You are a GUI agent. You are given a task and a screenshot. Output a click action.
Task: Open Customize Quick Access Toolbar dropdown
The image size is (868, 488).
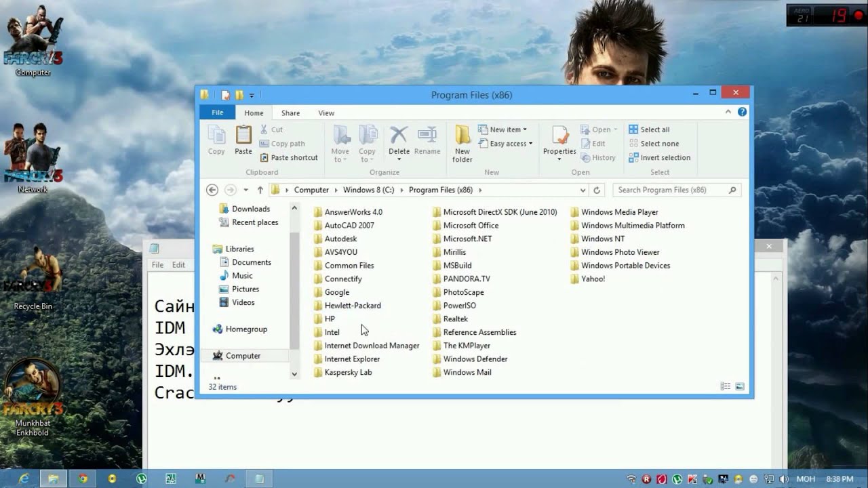click(252, 96)
